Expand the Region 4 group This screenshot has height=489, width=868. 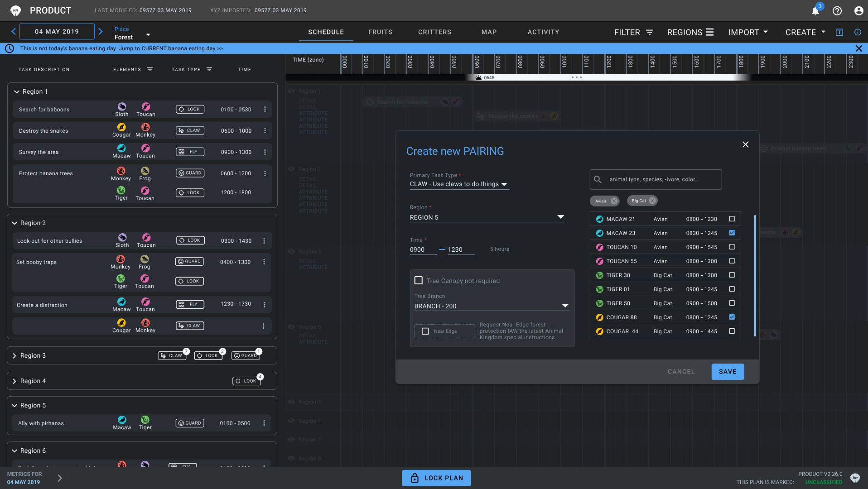[x=14, y=381]
